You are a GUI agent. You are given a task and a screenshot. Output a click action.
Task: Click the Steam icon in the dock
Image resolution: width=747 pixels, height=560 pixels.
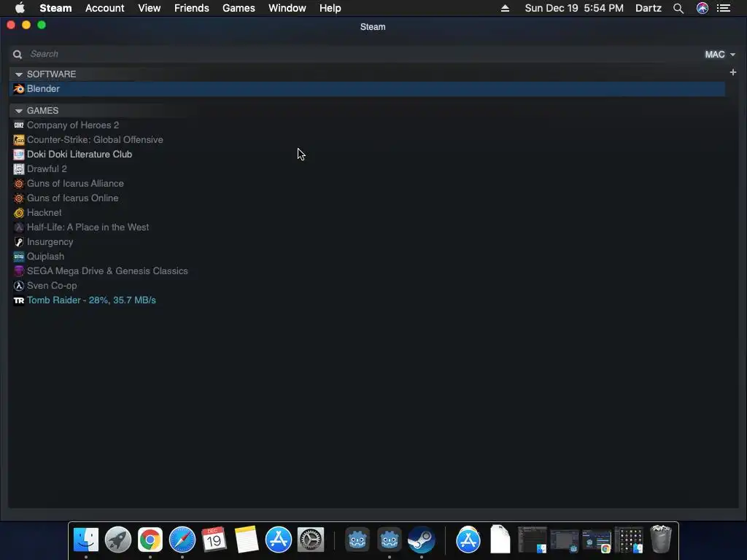pyautogui.click(x=422, y=540)
